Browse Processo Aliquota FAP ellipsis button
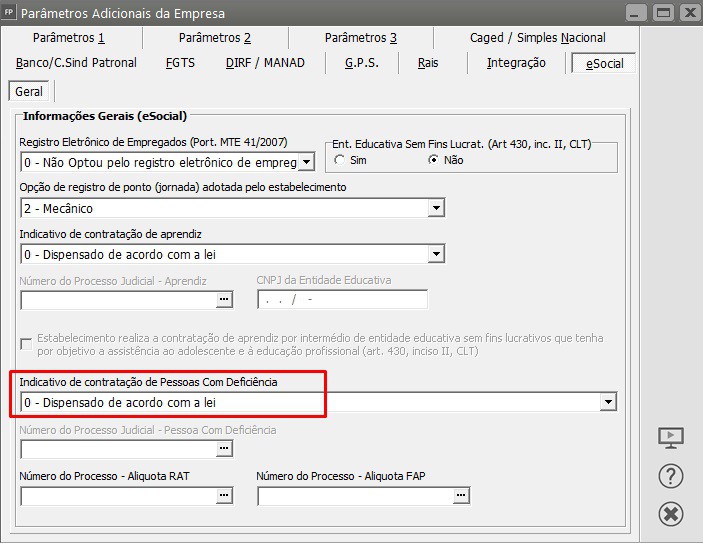703x543 pixels. (x=461, y=495)
